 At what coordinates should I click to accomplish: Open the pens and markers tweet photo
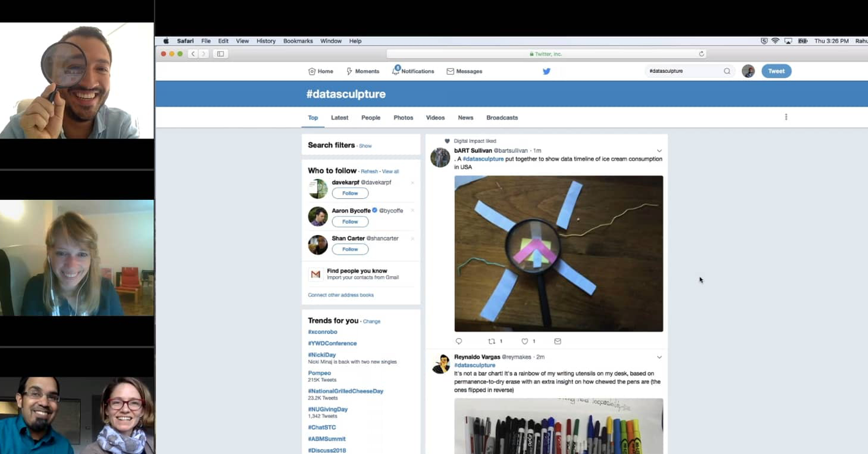[558, 426]
